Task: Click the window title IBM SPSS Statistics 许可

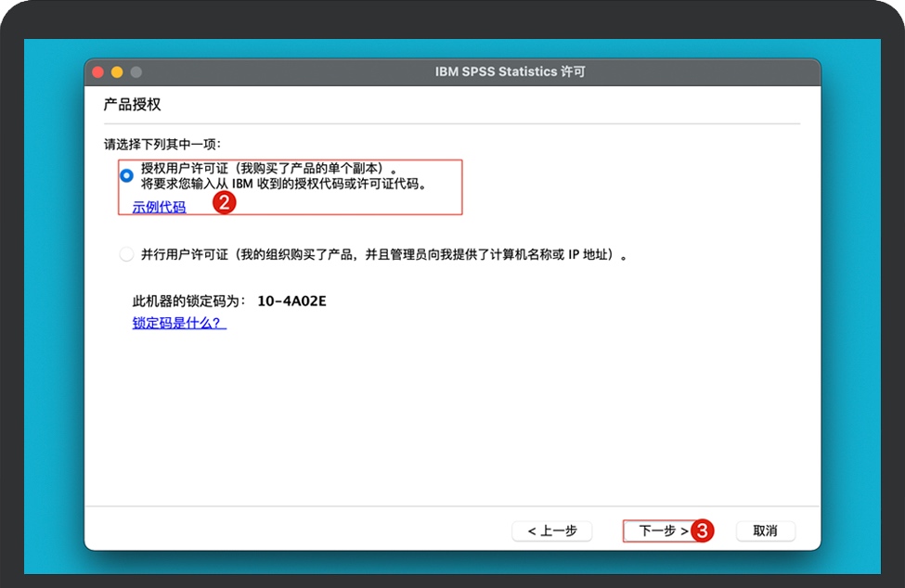Action: [x=511, y=71]
